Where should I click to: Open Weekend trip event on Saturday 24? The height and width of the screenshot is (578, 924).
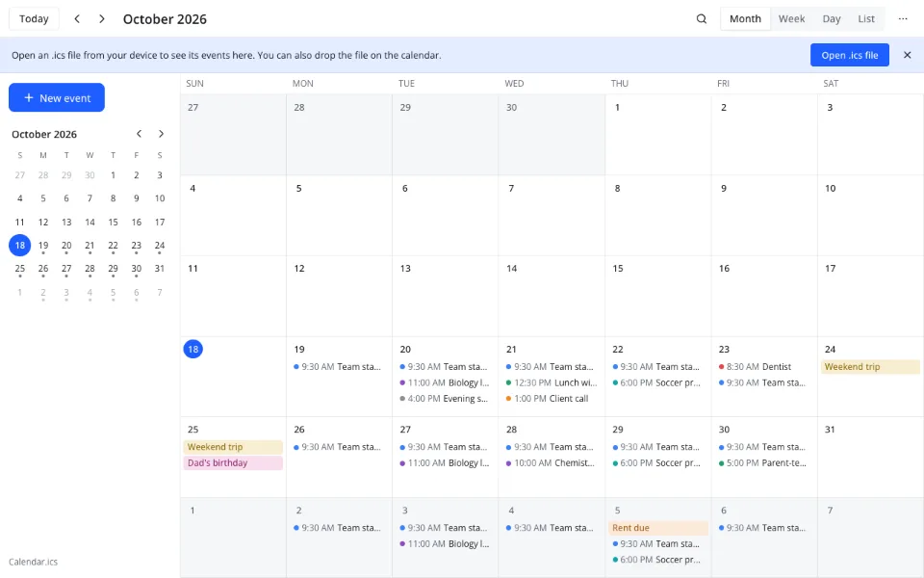(x=870, y=367)
